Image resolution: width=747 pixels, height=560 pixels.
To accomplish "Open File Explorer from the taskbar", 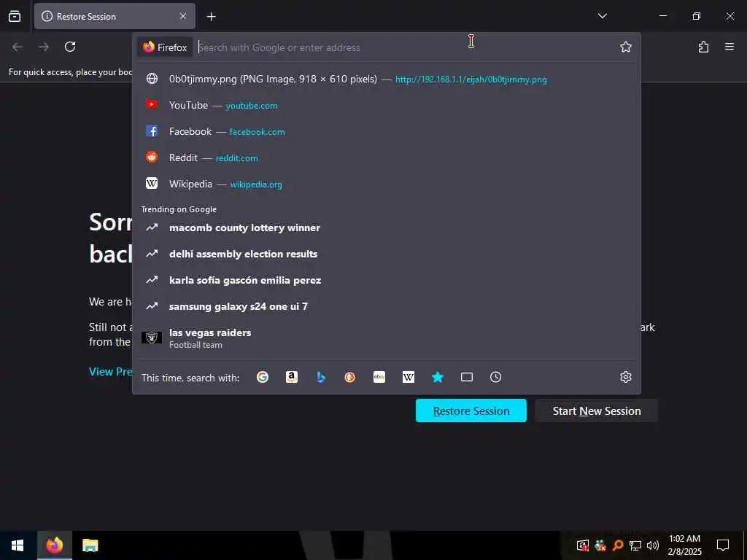I will (x=90, y=545).
